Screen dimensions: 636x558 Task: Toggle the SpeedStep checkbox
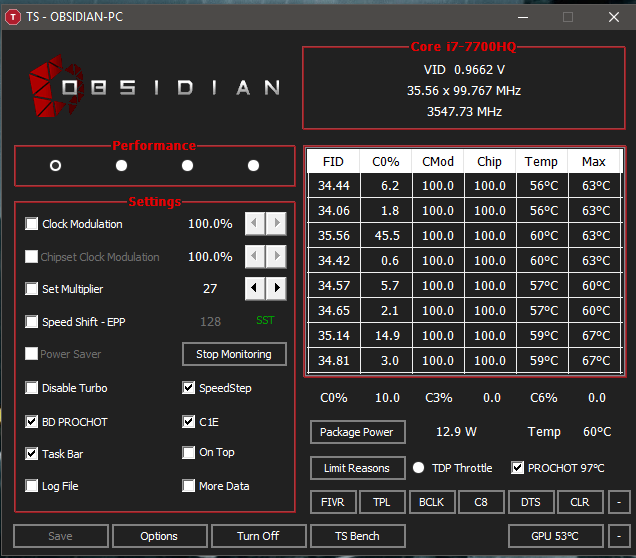tap(190, 388)
